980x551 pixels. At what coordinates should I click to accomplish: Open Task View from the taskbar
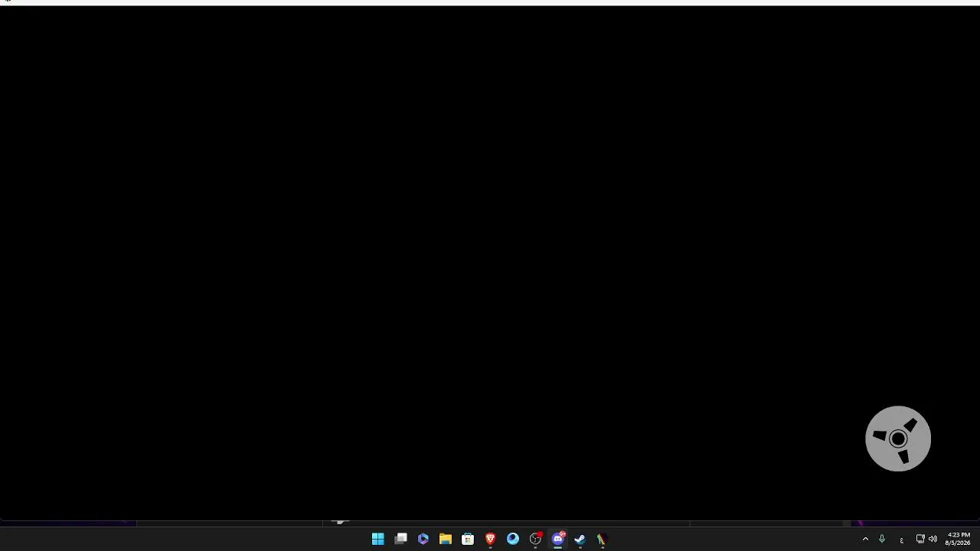click(x=400, y=540)
